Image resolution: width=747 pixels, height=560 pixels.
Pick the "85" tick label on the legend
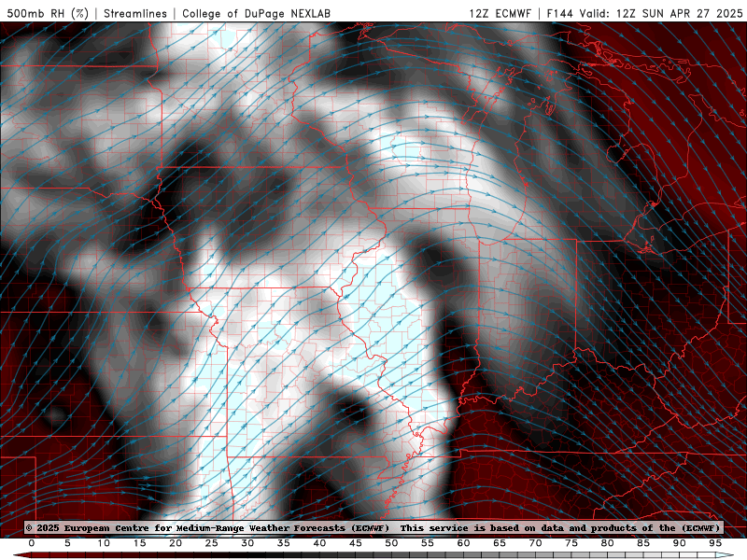[643, 543]
